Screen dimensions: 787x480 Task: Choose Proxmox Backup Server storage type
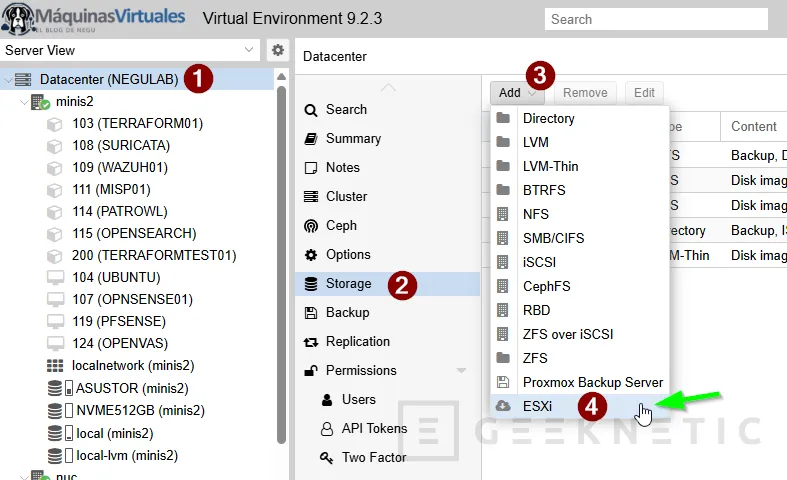[x=580, y=383]
